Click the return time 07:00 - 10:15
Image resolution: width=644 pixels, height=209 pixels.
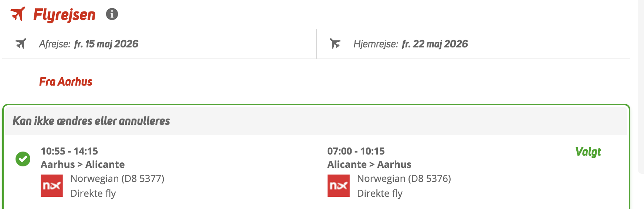pos(356,151)
